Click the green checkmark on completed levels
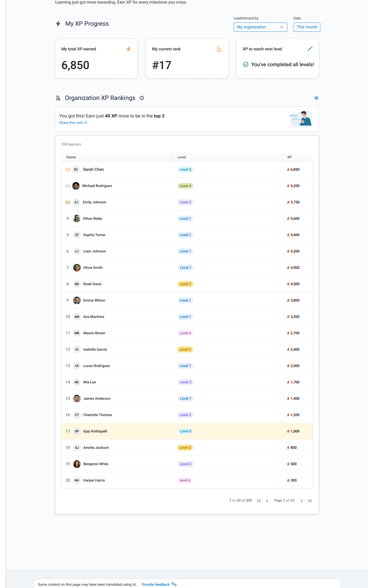 click(x=246, y=65)
